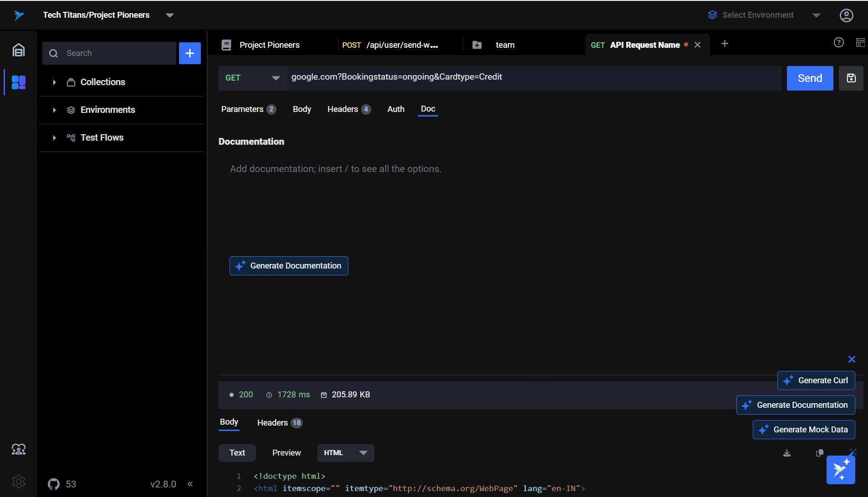Click the team tab folder icon
The width and height of the screenshot is (868, 497).
click(477, 45)
